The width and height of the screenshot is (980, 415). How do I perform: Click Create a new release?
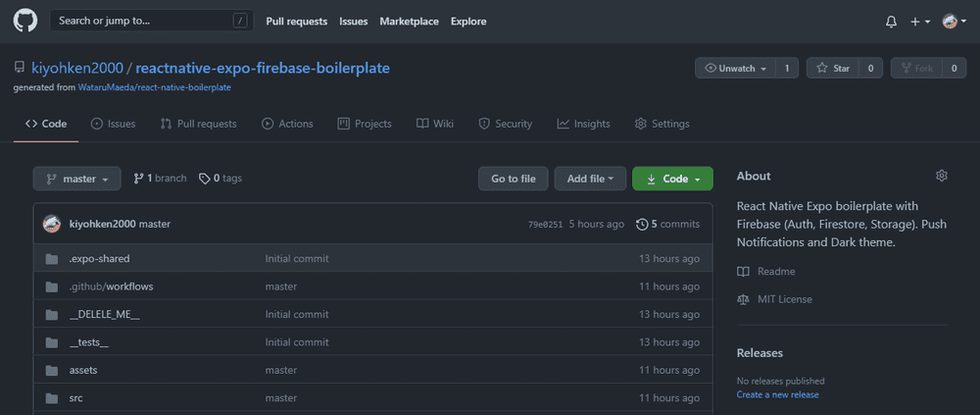pyautogui.click(x=777, y=395)
